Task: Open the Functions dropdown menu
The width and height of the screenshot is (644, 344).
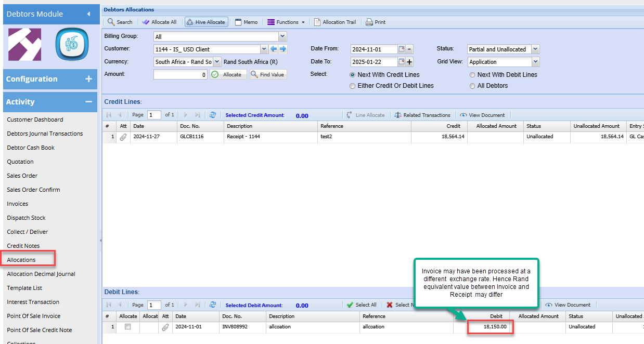Action: click(x=286, y=22)
